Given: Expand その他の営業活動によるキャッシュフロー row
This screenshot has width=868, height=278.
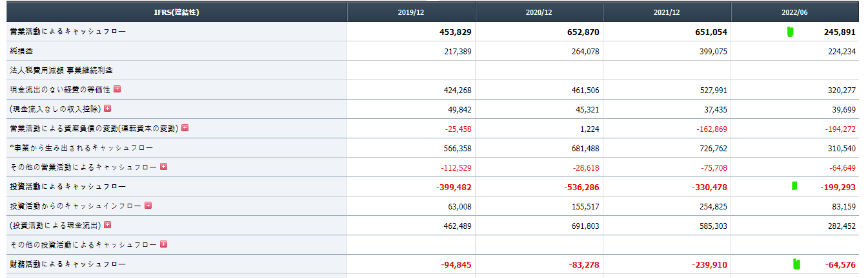Looking at the screenshot, I should pos(163,167).
